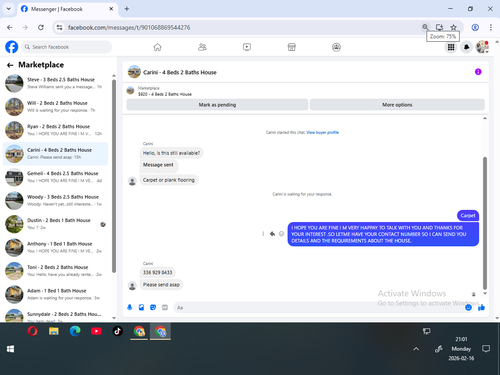The image size is (500, 375).
Task: Reply to the long blue message
Action: (272, 234)
